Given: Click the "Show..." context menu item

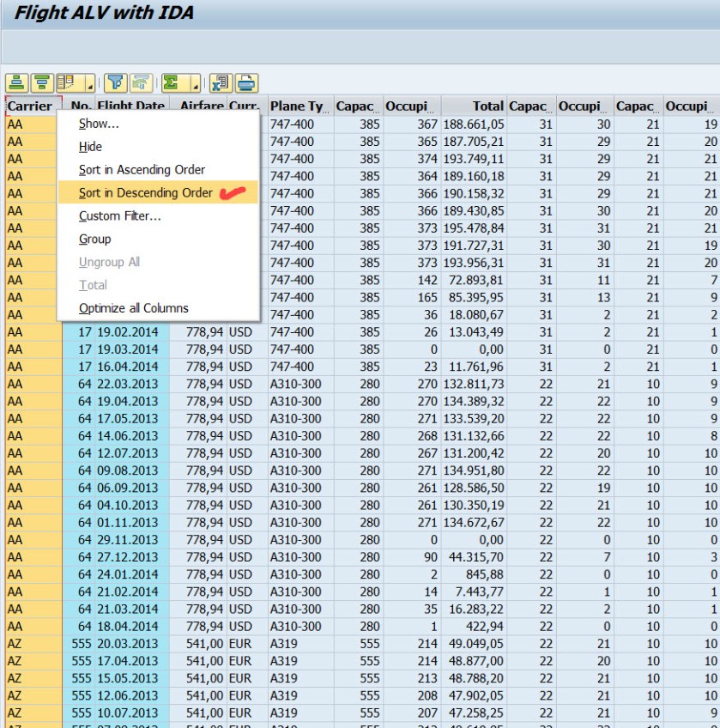Looking at the screenshot, I should point(98,124).
